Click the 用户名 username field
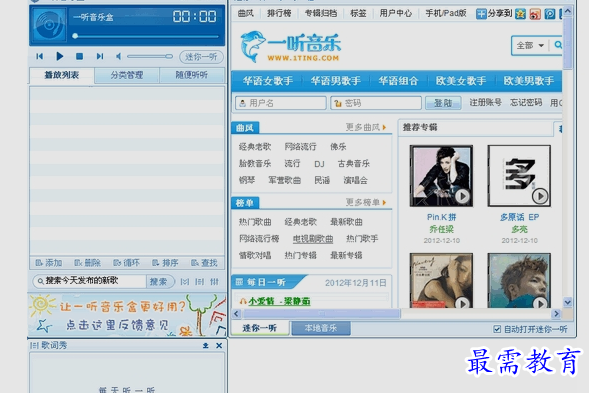This screenshot has height=393, width=589. click(281, 103)
